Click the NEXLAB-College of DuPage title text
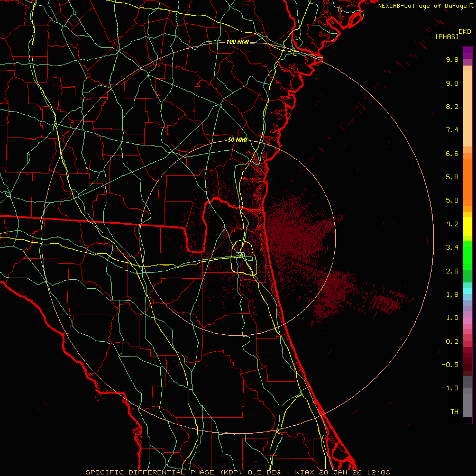 point(422,6)
